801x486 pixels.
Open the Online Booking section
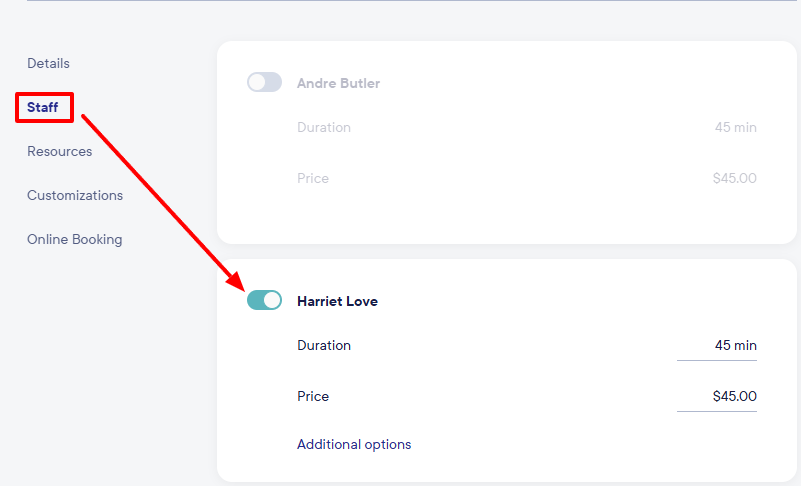[74, 239]
